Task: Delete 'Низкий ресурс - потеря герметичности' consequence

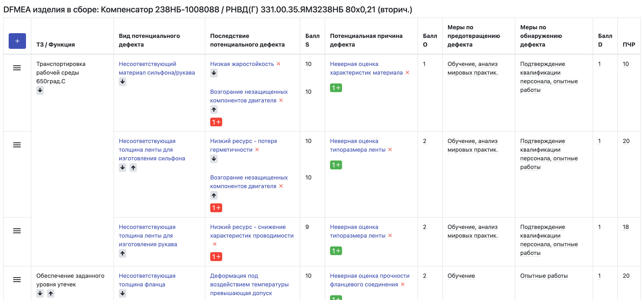Action: click(x=257, y=150)
